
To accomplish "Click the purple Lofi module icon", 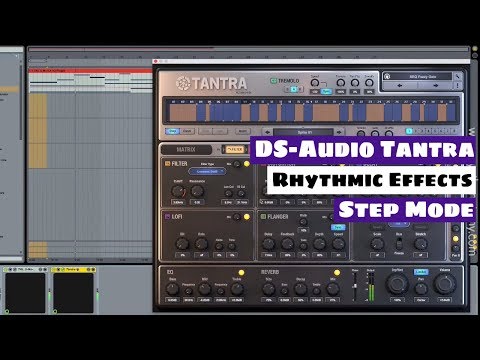I will pyautogui.click(x=167, y=216).
